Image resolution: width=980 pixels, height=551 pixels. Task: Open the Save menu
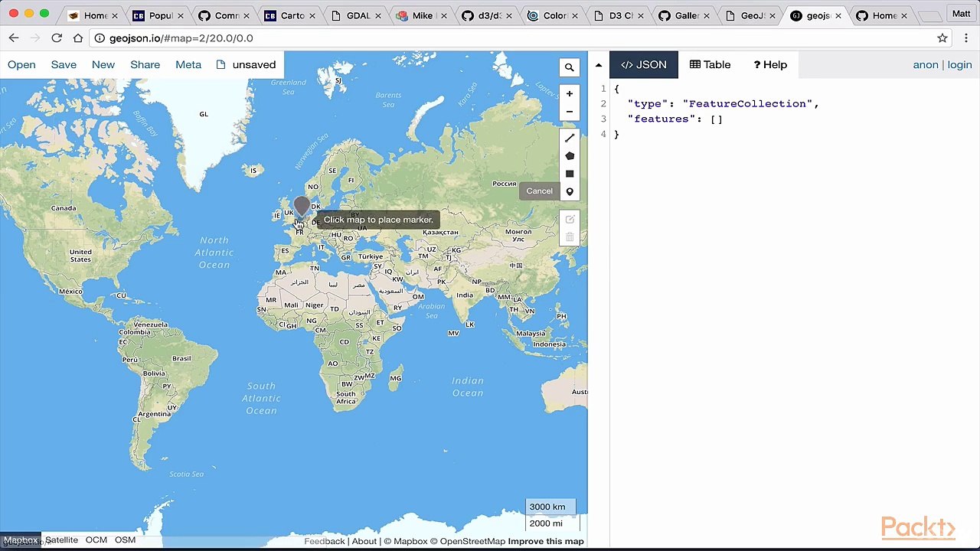coord(64,65)
